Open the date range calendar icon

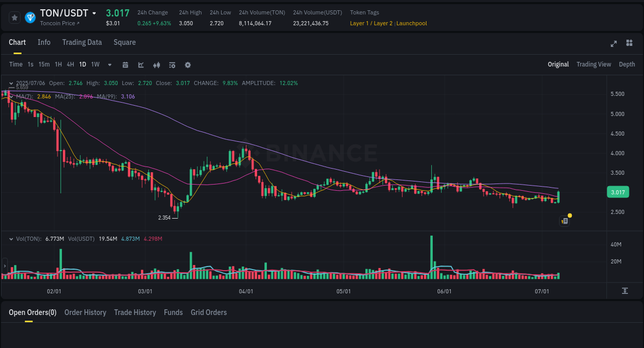coord(125,64)
